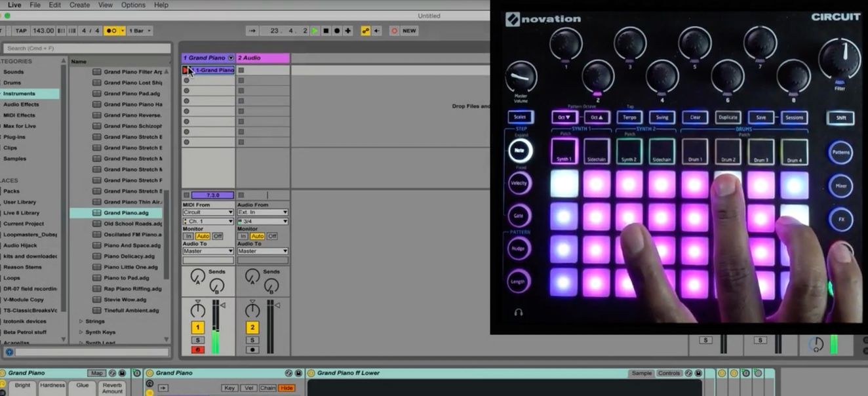Click the Patterns button on Circuit video
This screenshot has width=868, height=396.
coord(841,152)
